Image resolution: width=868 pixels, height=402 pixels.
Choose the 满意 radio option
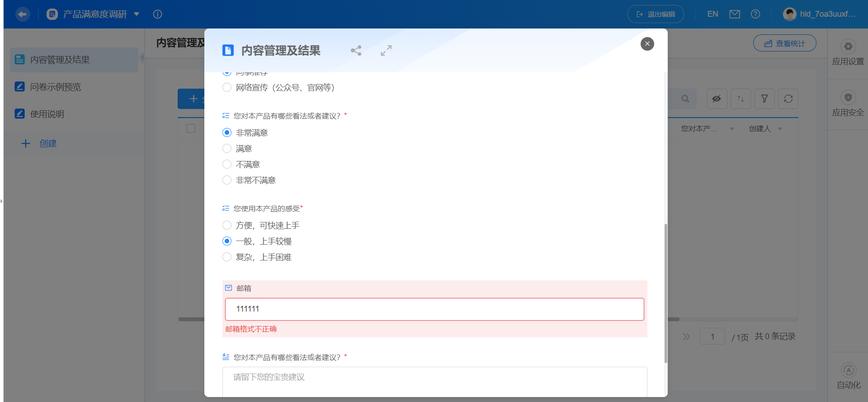227,148
